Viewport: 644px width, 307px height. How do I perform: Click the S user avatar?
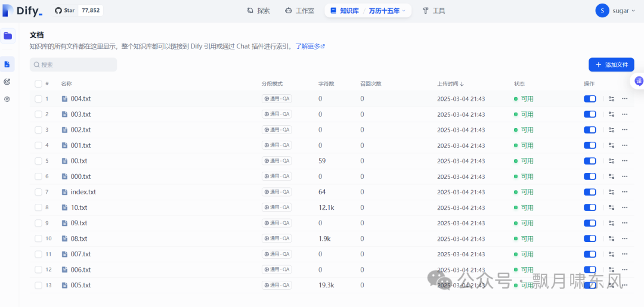pos(602,11)
